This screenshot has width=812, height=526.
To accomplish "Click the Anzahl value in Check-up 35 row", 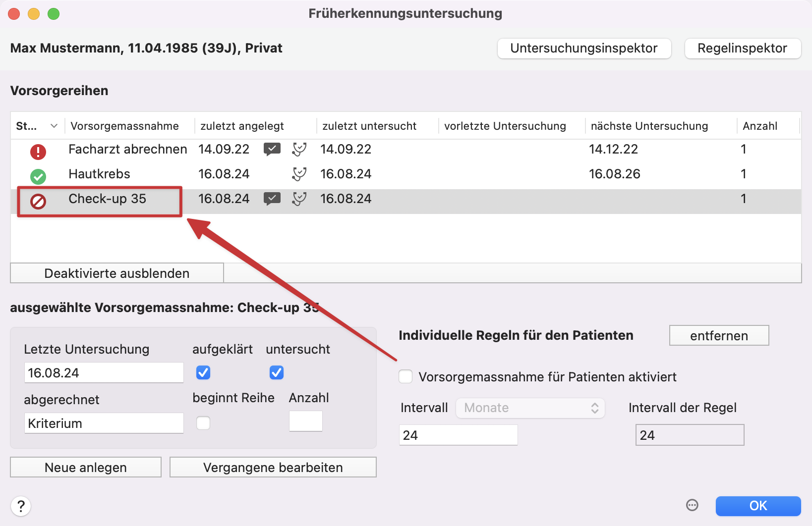I will click(x=744, y=199).
